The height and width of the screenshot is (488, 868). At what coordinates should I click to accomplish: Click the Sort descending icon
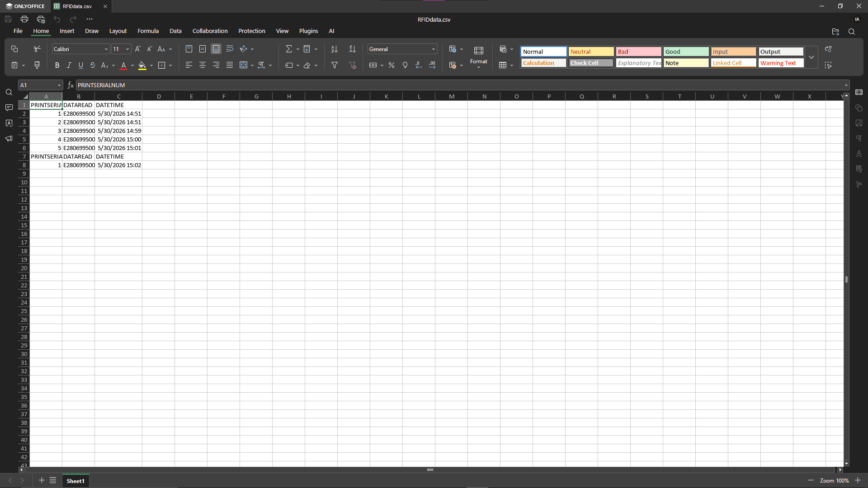point(353,49)
